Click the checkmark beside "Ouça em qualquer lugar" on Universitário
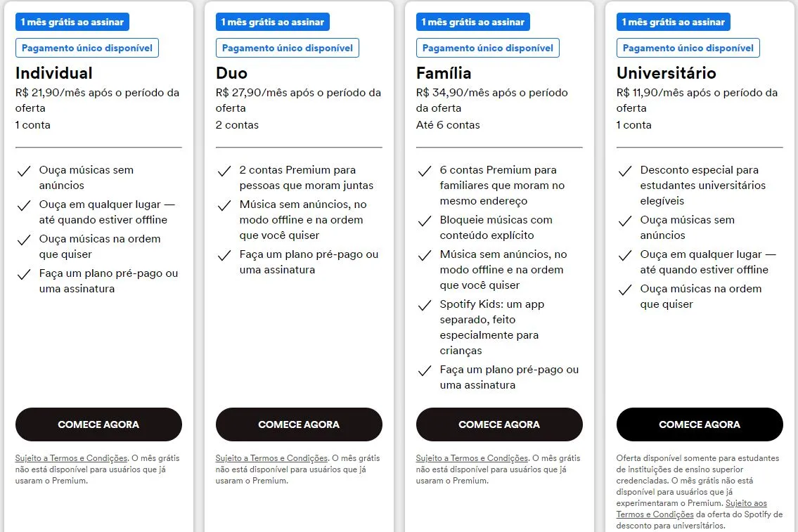Screen dimensions: 798x532 (x=624, y=254)
